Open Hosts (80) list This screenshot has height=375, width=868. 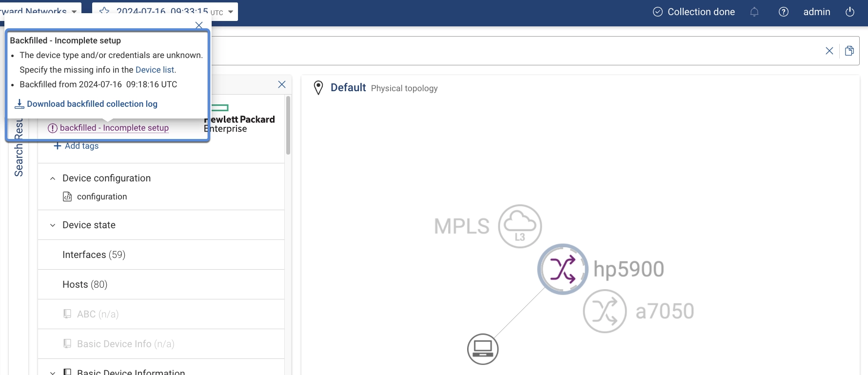[x=85, y=284]
